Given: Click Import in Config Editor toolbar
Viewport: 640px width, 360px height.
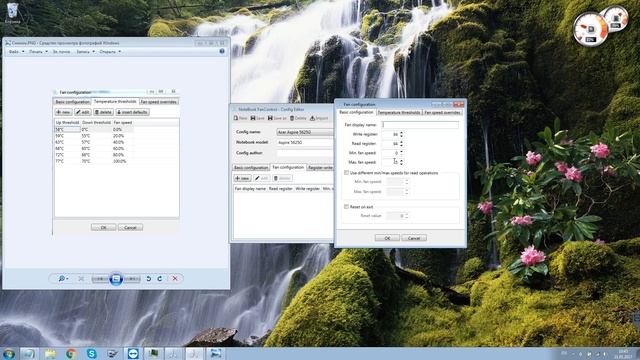Looking at the screenshot, I should pyautogui.click(x=319, y=118).
